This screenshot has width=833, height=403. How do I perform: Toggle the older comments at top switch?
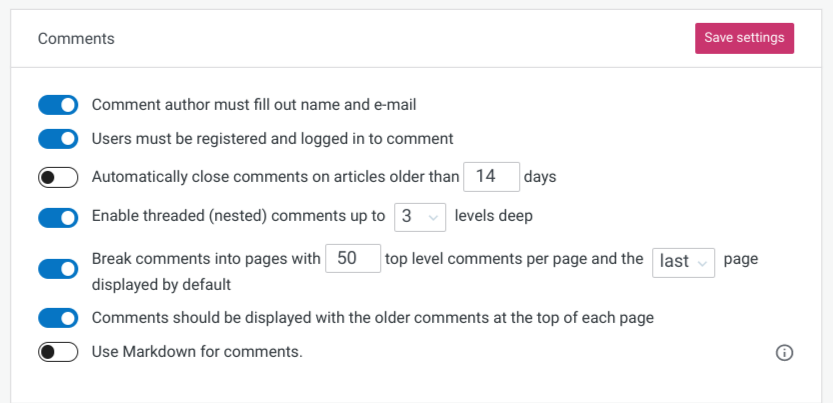58,318
